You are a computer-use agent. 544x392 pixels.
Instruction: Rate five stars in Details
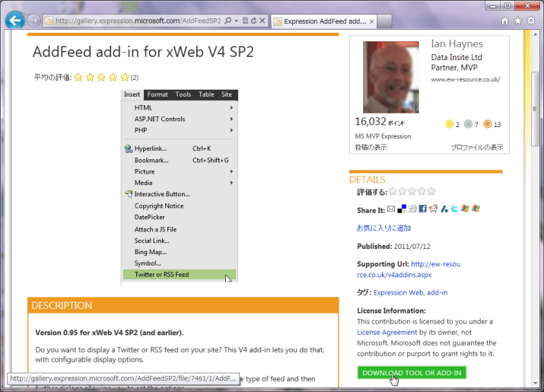(431, 191)
